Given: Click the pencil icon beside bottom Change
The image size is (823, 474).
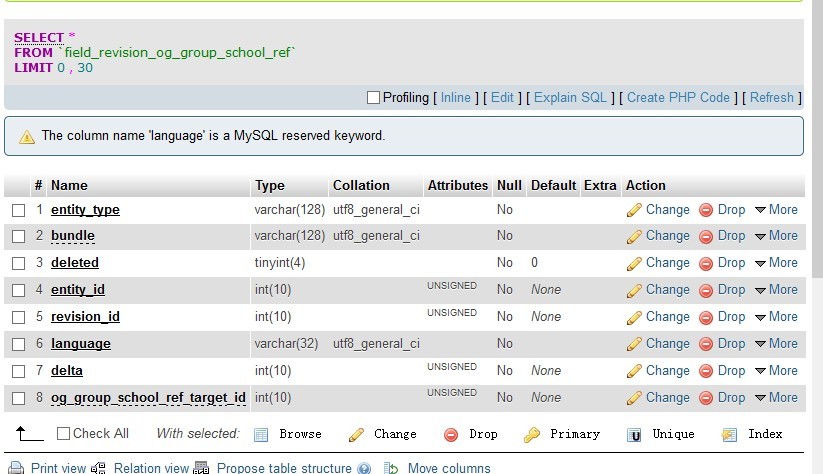Looking at the screenshot, I should click(356, 435).
